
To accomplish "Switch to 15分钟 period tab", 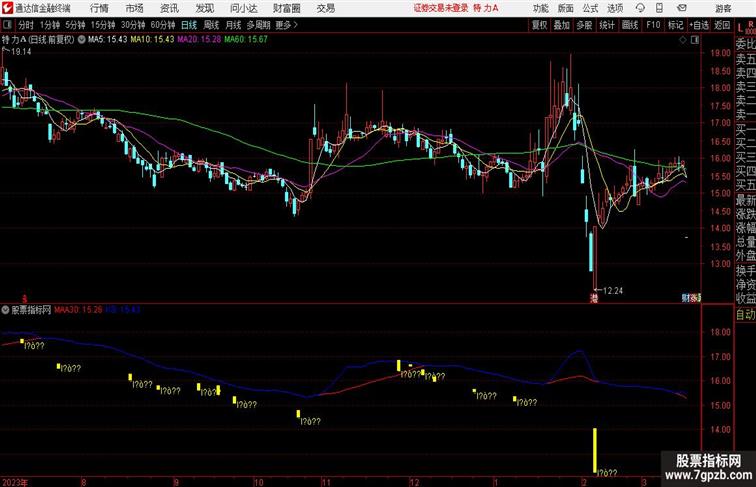I will pos(103,25).
